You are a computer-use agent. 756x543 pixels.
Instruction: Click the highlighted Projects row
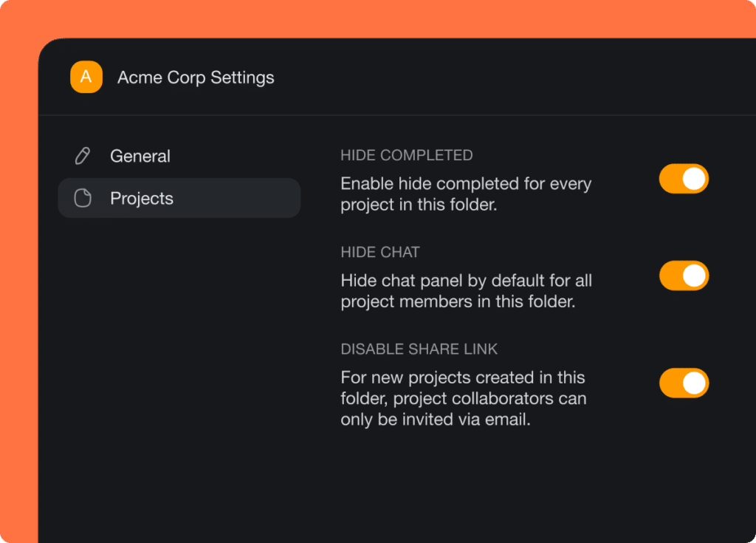click(179, 198)
